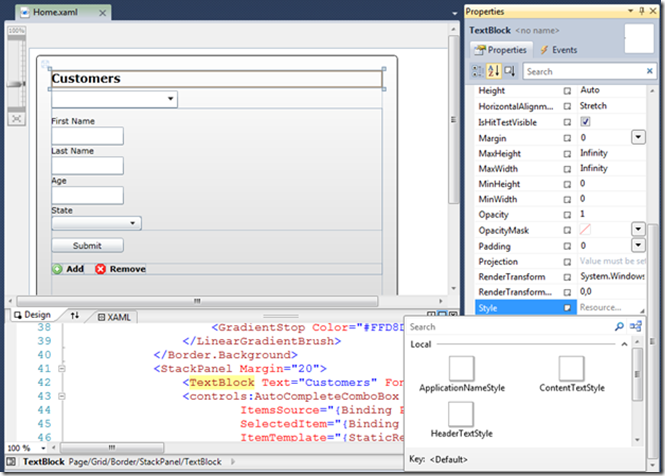Open the customers combo box dropdown
Screen dimensions: 665x476
(x=170, y=99)
